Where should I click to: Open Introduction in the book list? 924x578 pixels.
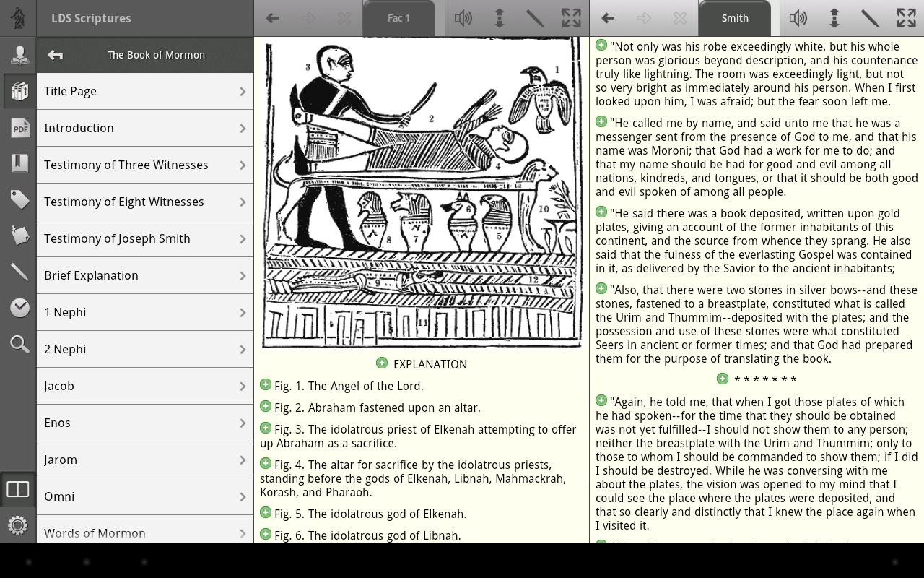point(145,128)
